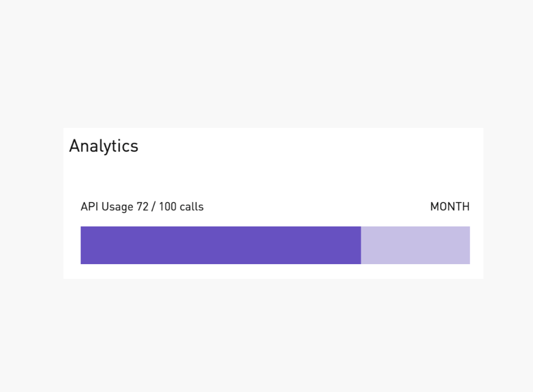Viewport: 533px width, 392px height.
Task: Open the MONTH time range options
Action: click(449, 206)
